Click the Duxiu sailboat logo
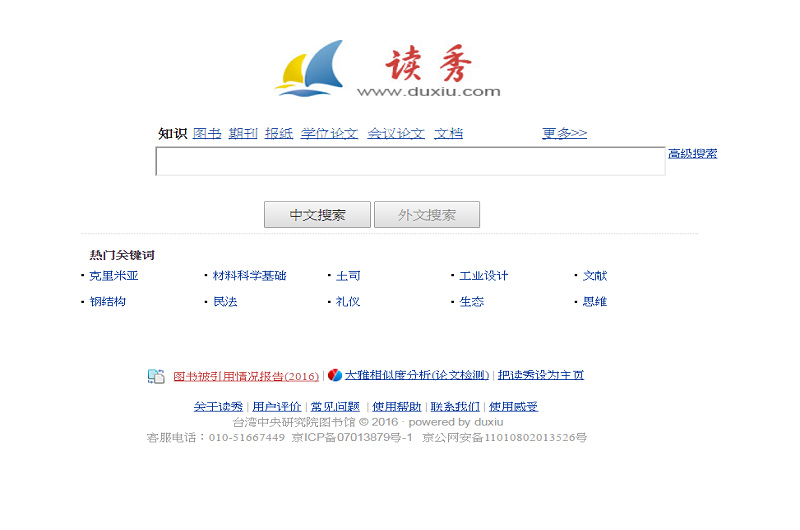This screenshot has width=800, height=530. (309, 68)
